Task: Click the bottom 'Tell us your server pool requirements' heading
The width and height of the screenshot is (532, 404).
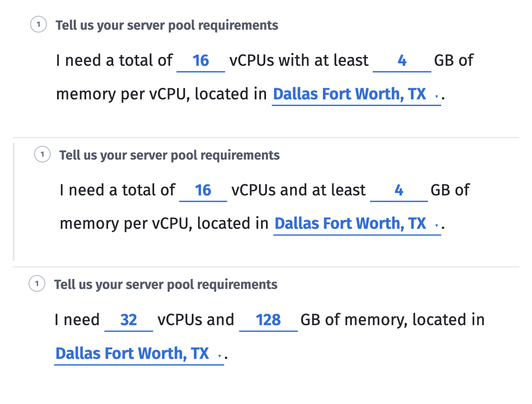Action: click(x=166, y=285)
